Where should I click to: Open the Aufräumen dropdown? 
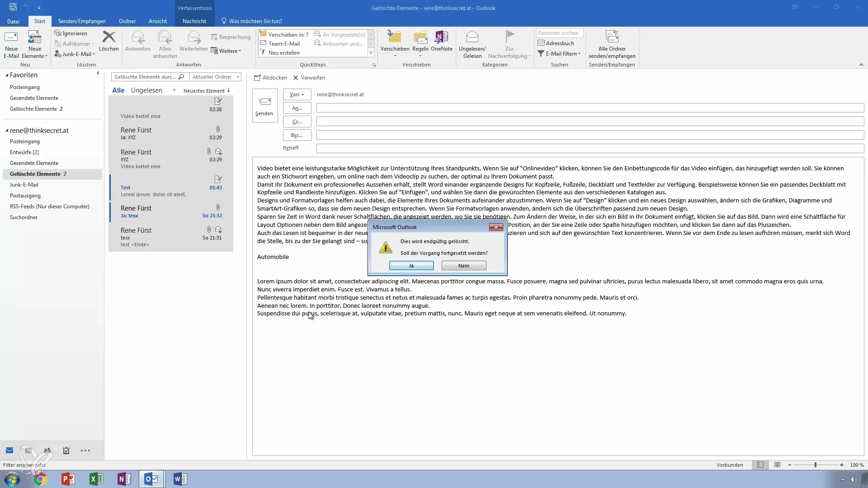(x=74, y=44)
